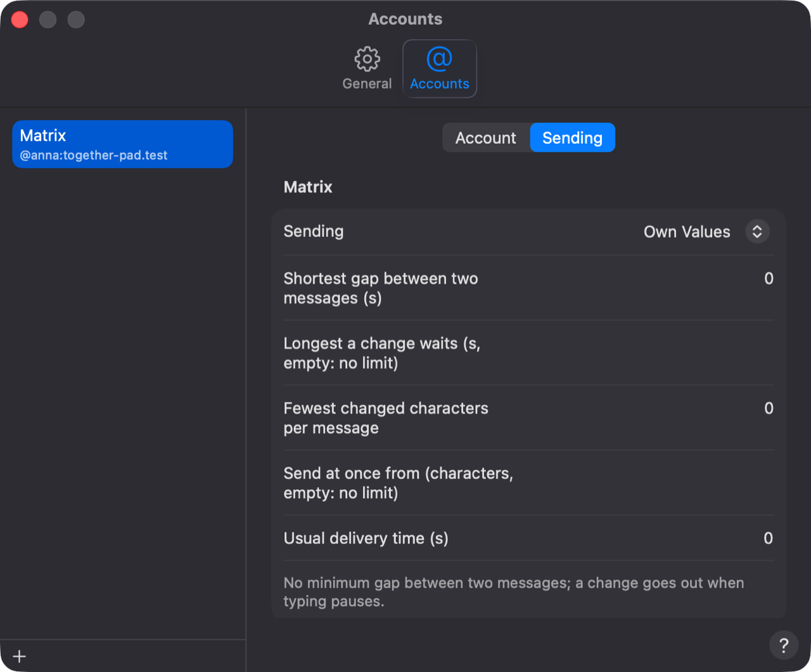Open the help question mark button
Image resolution: width=811 pixels, height=672 pixels.
784,645
